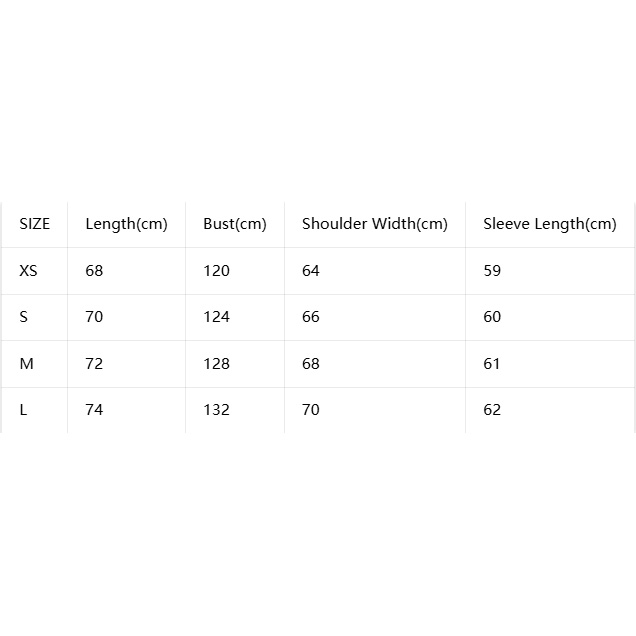The image size is (636, 636).
Task: Click the XS sleeve length value 59
Action: [492, 271]
